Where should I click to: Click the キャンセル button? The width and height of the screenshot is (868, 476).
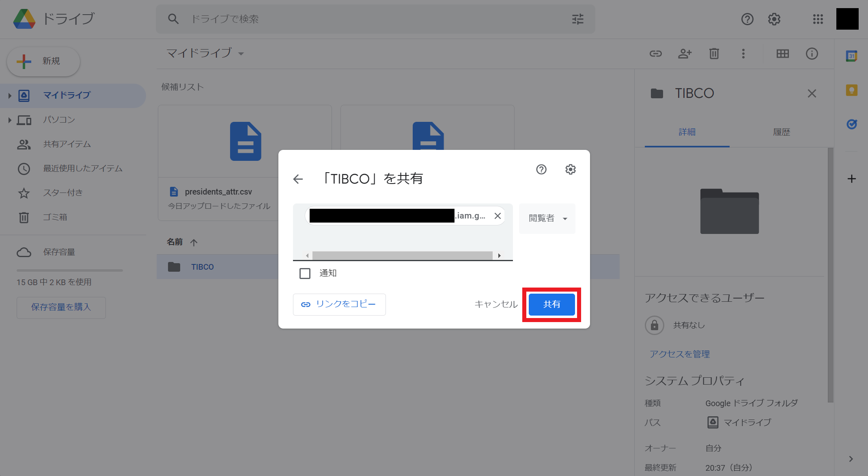[x=496, y=304]
